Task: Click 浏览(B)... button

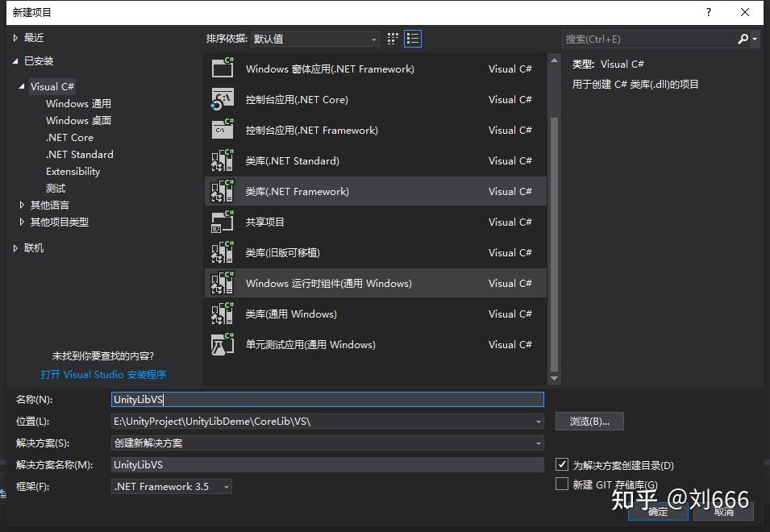Action: [x=589, y=421]
